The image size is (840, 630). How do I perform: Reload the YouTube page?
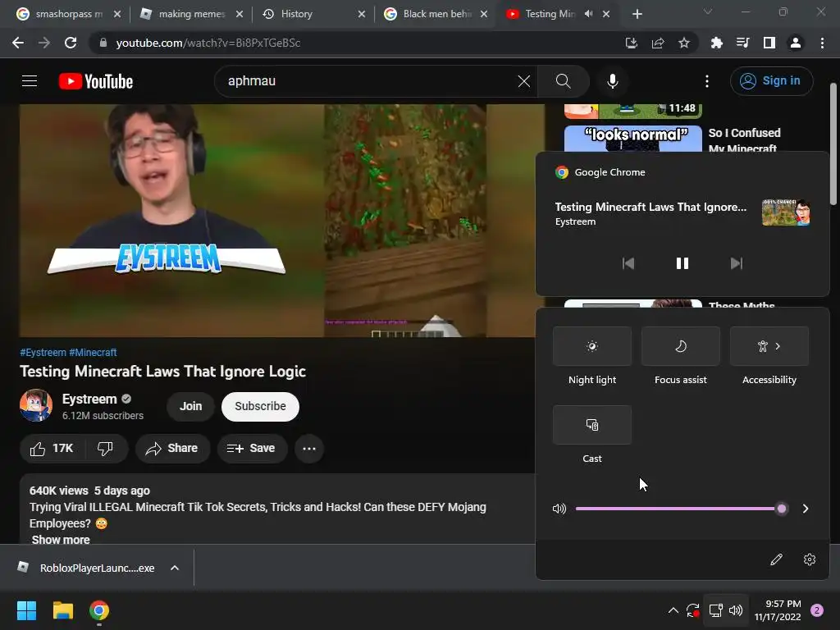[x=71, y=43]
